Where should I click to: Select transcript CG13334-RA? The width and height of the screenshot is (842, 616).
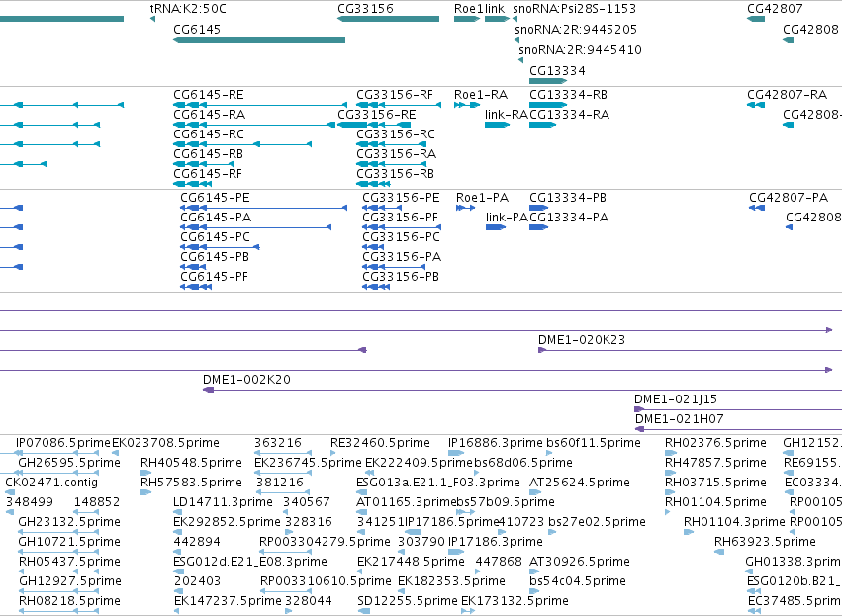point(543,125)
